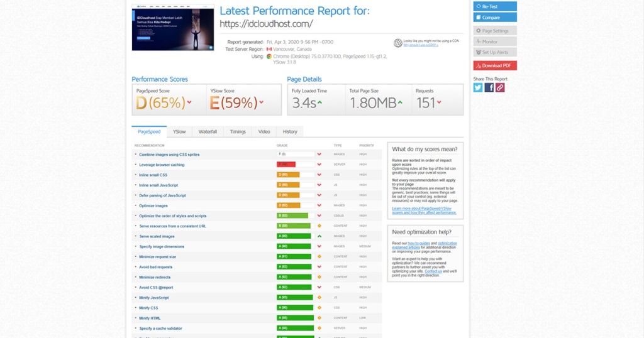Switch to the YSlow tab
644x338 pixels.
[179, 132]
